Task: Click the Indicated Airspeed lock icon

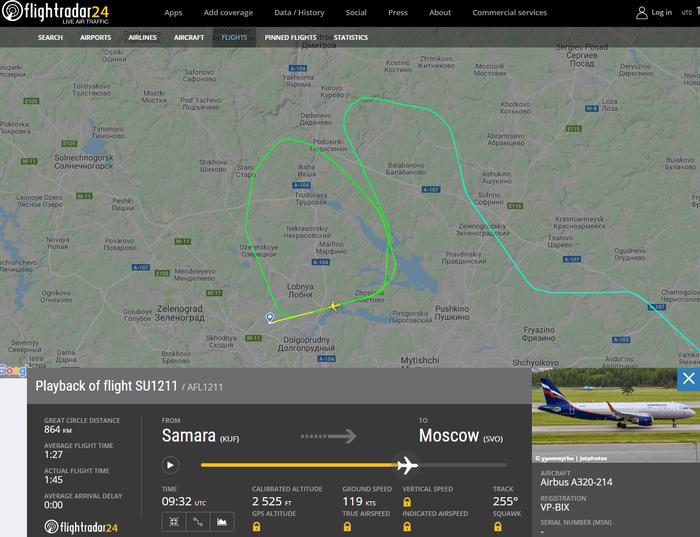Action: click(x=407, y=527)
